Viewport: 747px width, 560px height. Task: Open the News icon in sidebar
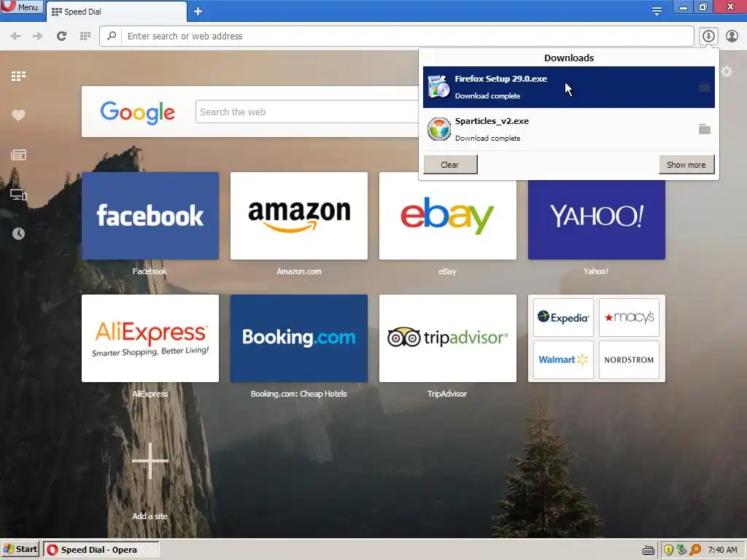[18, 155]
